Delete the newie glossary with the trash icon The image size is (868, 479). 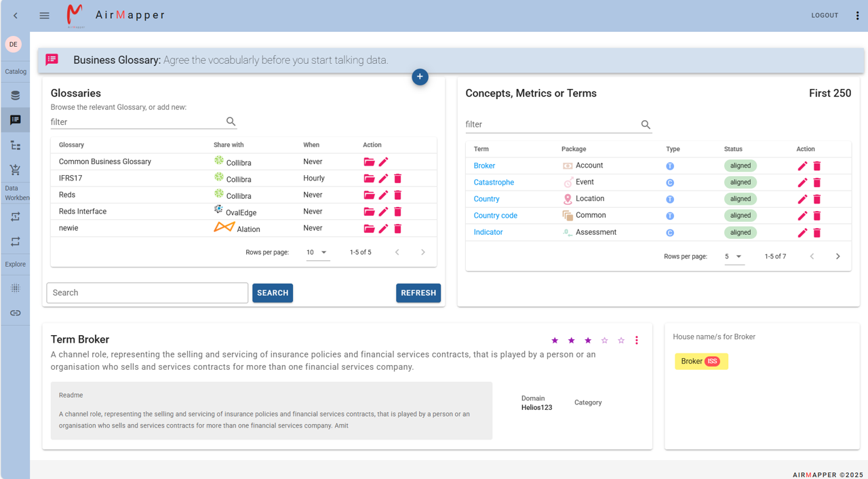click(397, 228)
